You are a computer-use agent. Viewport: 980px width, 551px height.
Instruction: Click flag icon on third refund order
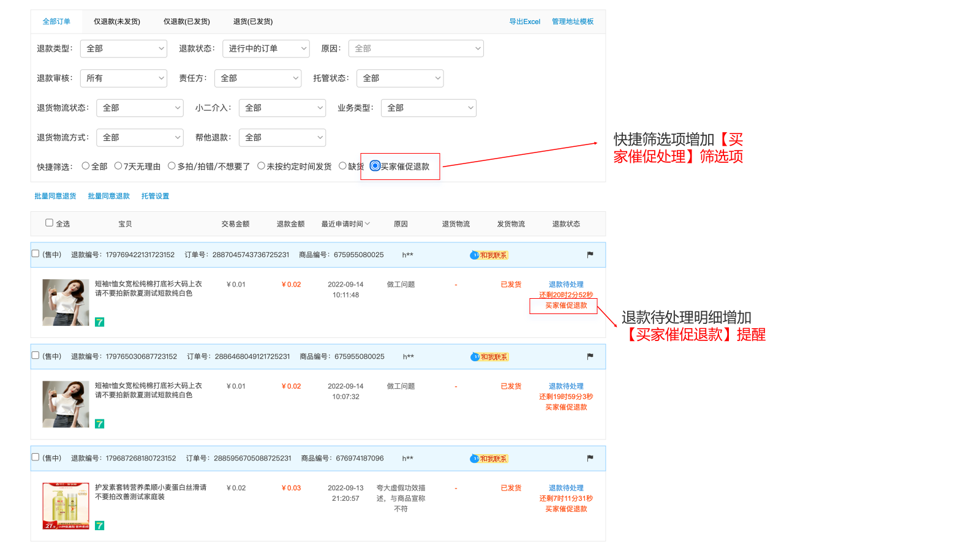[590, 458]
